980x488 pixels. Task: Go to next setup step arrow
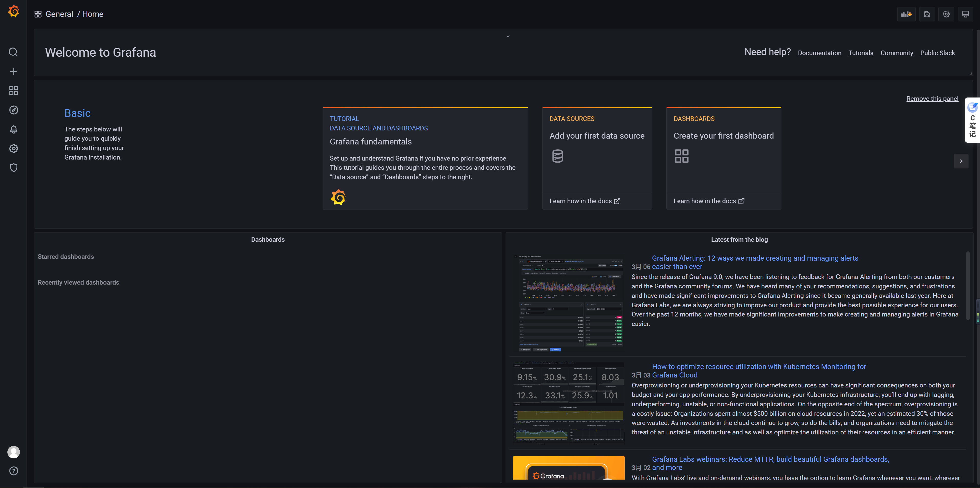(x=961, y=161)
